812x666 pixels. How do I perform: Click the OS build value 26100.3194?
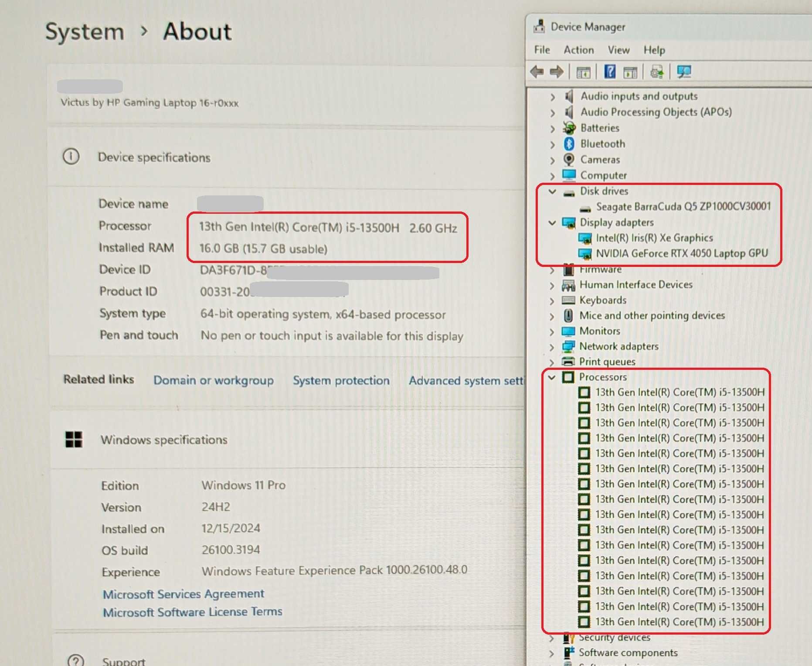(231, 550)
